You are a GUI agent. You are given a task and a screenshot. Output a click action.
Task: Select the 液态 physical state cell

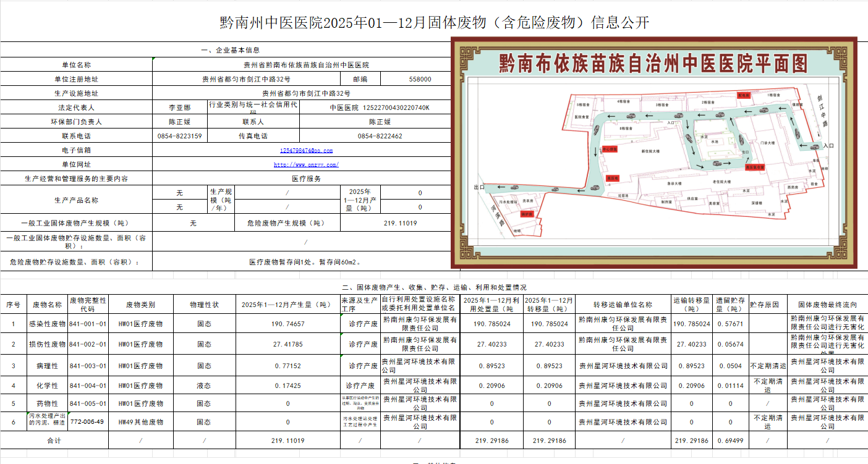point(204,386)
